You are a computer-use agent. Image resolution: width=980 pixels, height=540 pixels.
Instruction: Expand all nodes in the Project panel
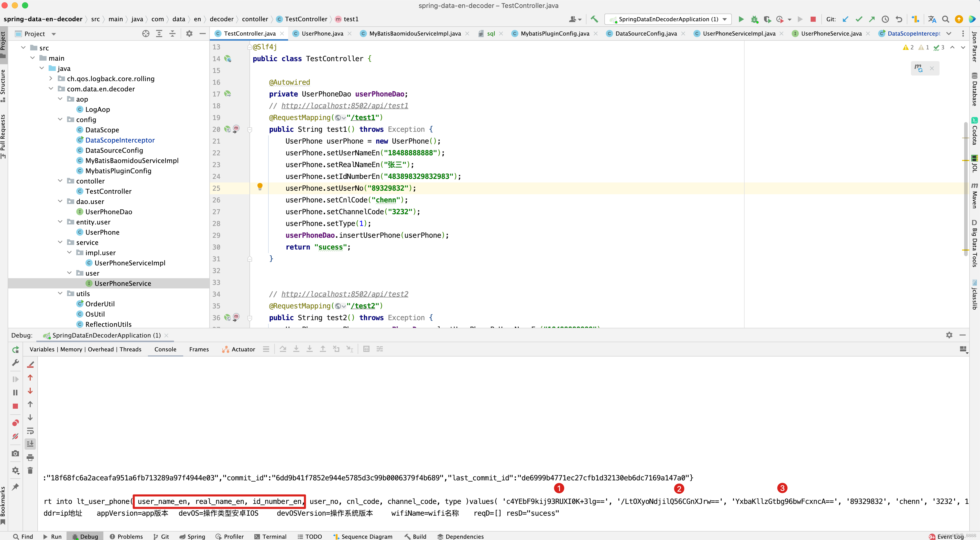(159, 34)
